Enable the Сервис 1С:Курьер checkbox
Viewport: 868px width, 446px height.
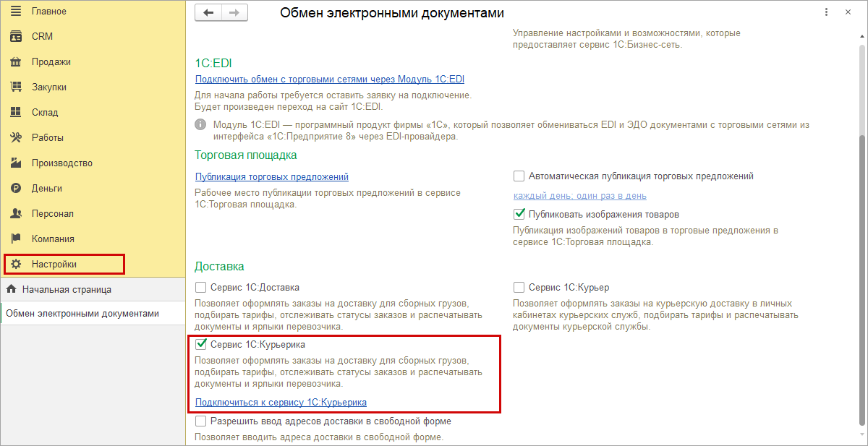(519, 287)
